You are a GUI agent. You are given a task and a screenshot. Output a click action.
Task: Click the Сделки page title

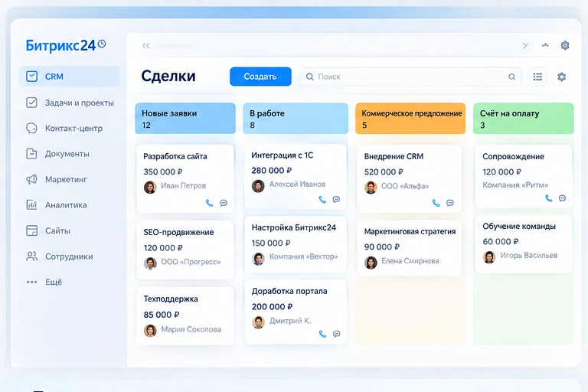(x=168, y=76)
